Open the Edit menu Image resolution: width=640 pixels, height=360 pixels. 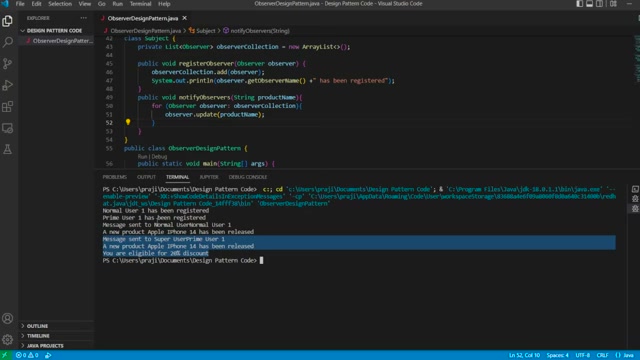pyautogui.click(x=36, y=4)
